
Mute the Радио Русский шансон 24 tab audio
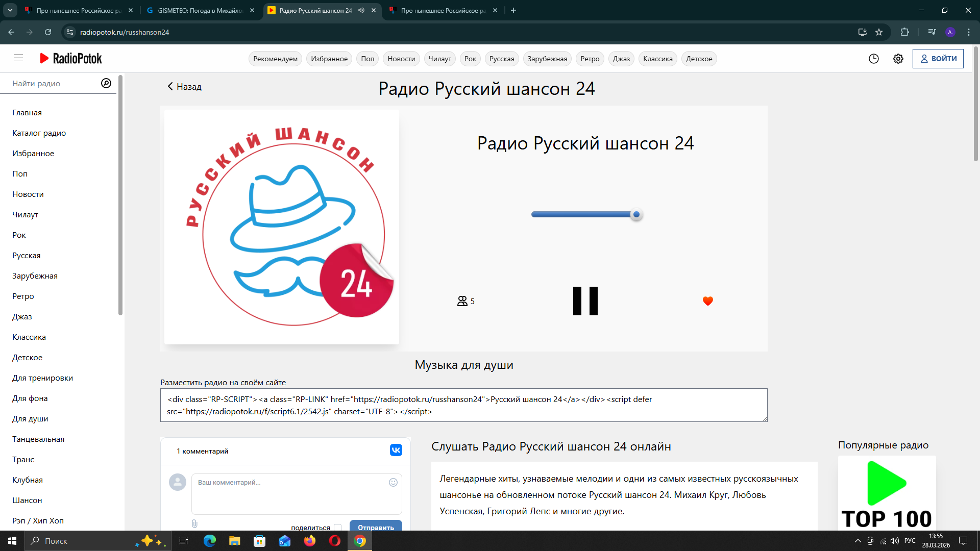click(x=361, y=10)
